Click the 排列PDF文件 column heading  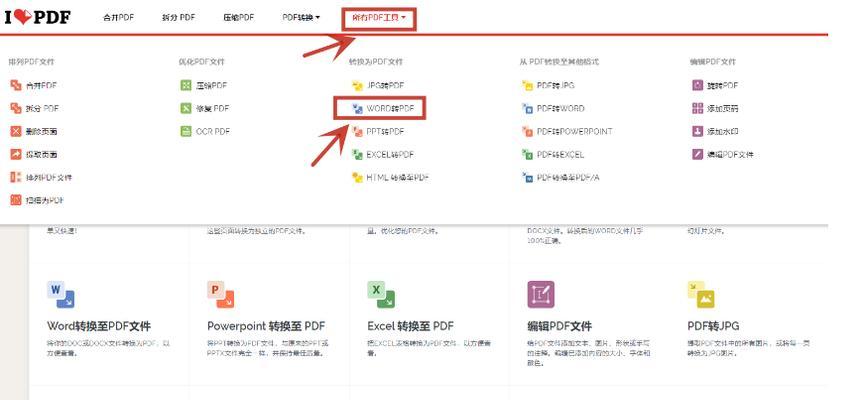[x=31, y=62]
